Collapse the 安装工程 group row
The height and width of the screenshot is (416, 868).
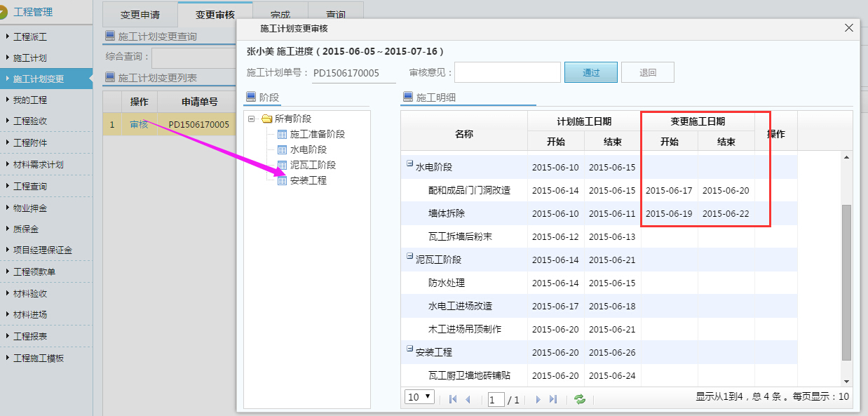pos(409,349)
